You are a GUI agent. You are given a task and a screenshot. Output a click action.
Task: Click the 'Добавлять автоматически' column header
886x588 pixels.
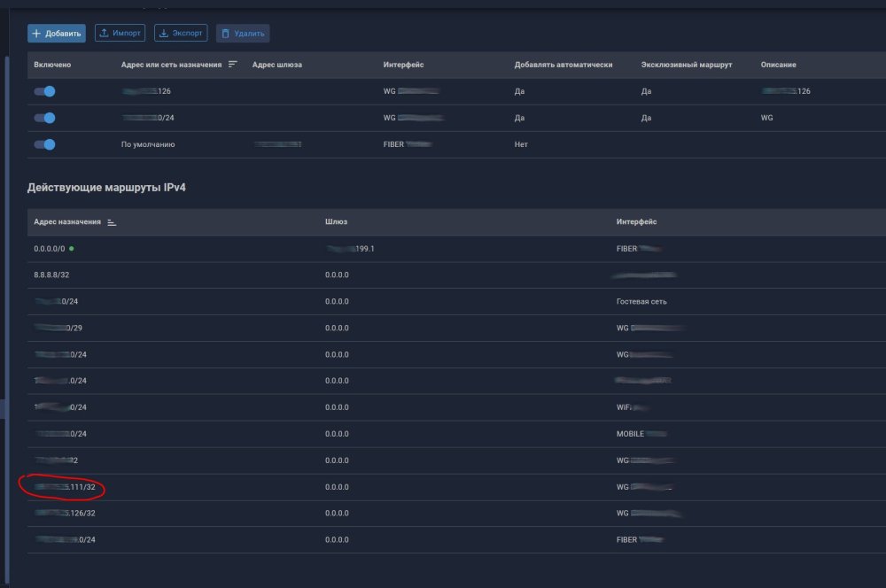pyautogui.click(x=563, y=65)
